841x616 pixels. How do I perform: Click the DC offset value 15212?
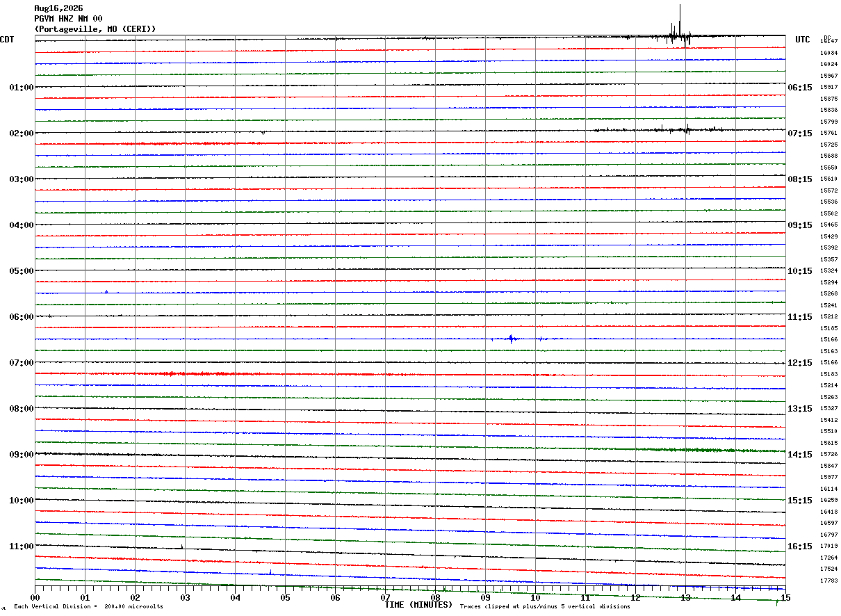tap(828, 317)
